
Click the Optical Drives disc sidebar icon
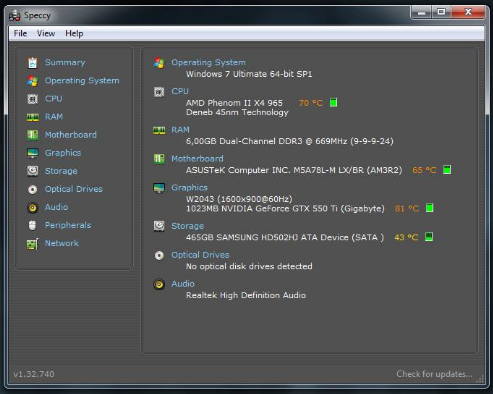pos(33,189)
